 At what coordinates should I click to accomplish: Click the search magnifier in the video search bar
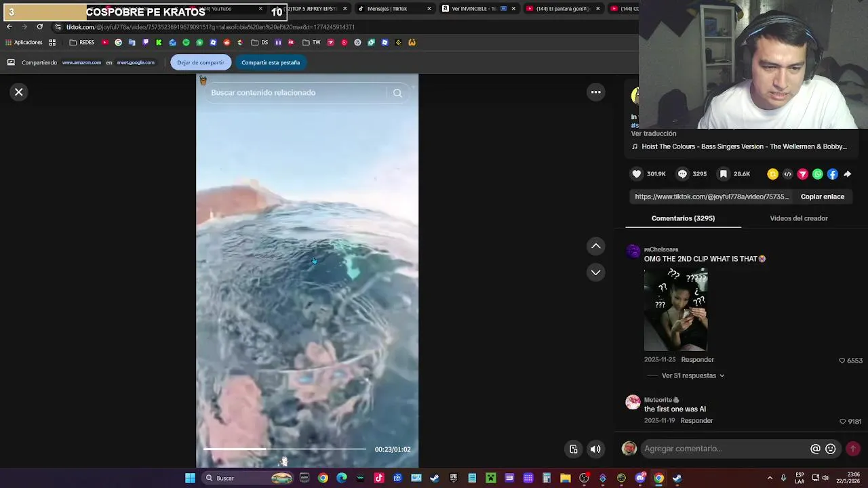click(397, 93)
